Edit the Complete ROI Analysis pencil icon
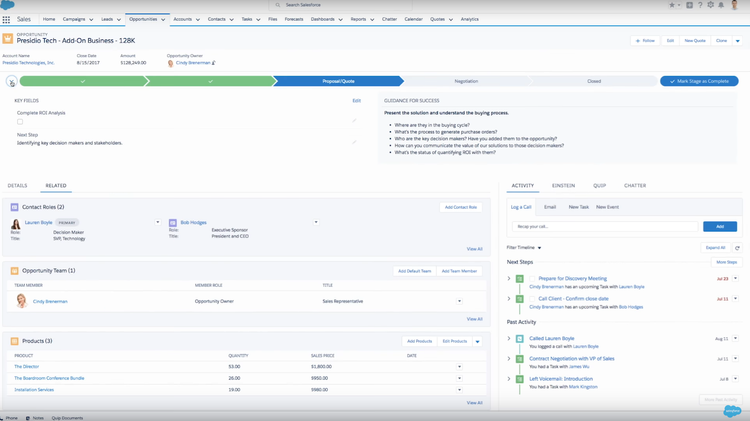 354,121
